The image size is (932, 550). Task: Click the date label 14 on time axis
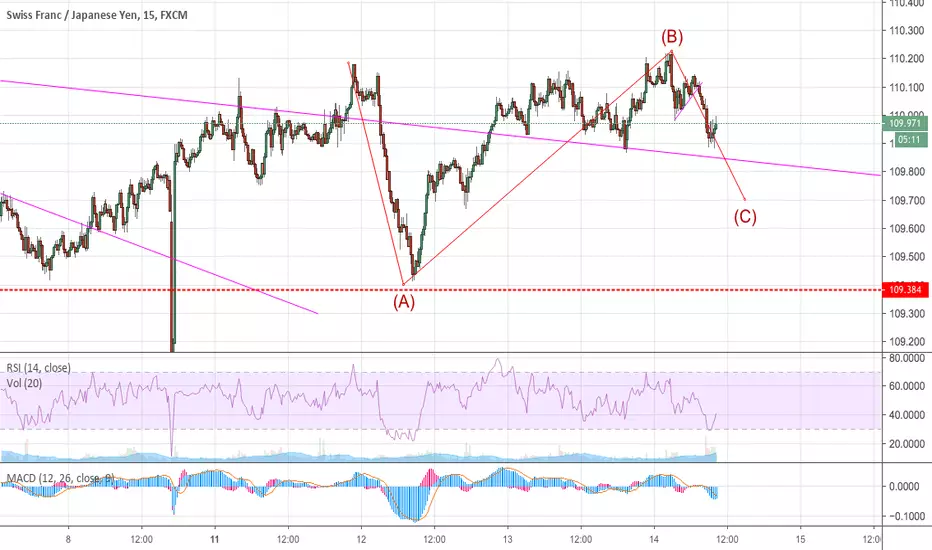654,539
